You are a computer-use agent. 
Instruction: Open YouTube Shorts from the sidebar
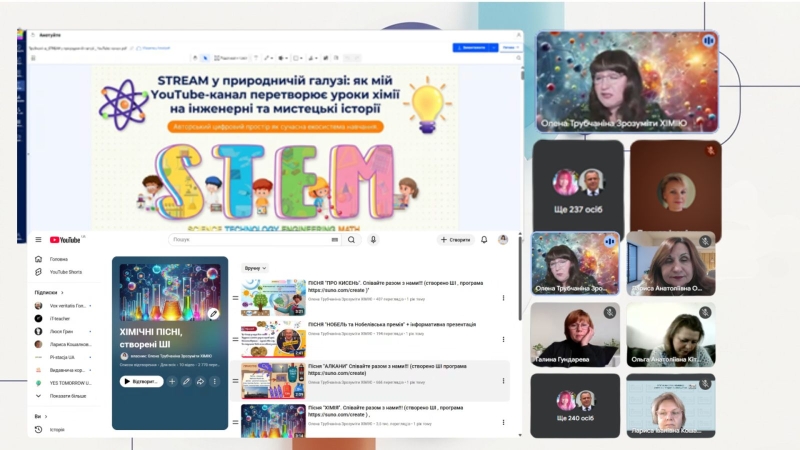65,272
